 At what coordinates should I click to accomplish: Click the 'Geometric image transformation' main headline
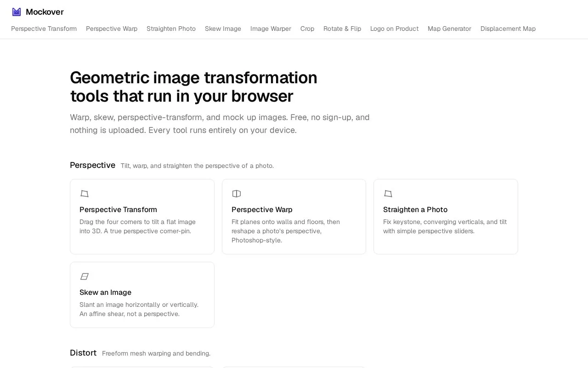pos(193,87)
